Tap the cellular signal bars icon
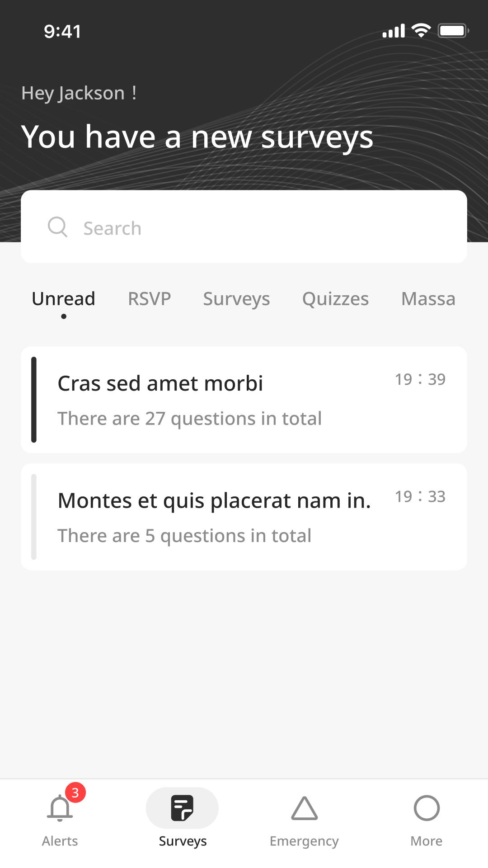This screenshot has height=868, width=488. [394, 31]
